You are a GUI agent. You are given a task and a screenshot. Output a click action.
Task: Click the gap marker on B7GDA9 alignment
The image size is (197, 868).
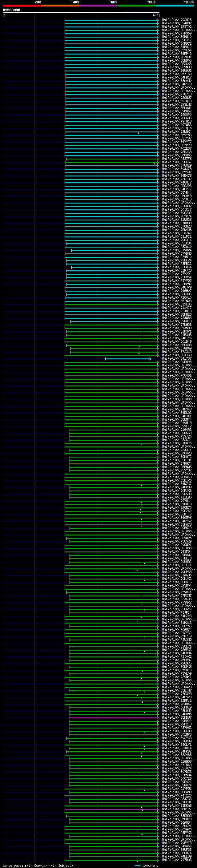tap(139, 350)
